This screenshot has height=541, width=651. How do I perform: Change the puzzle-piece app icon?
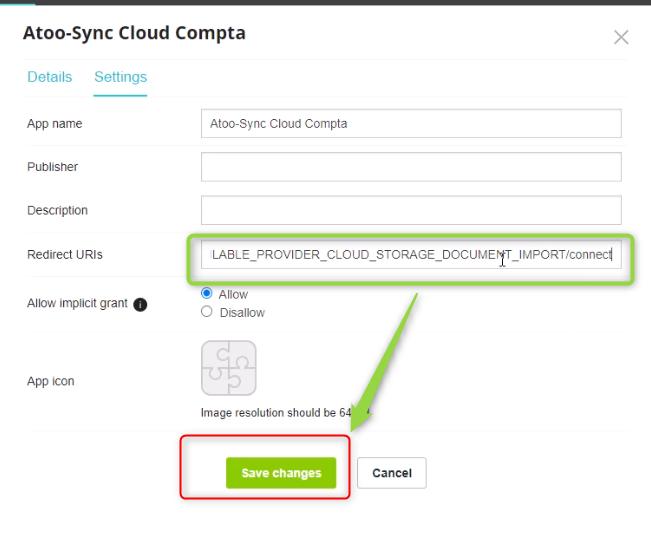pos(228,368)
